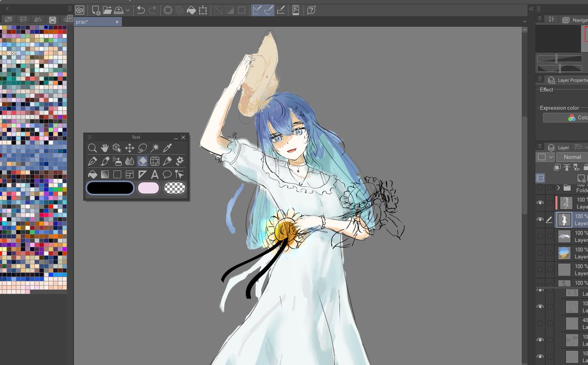Choose the pink sub color
This screenshot has height=365, width=588.
148,188
